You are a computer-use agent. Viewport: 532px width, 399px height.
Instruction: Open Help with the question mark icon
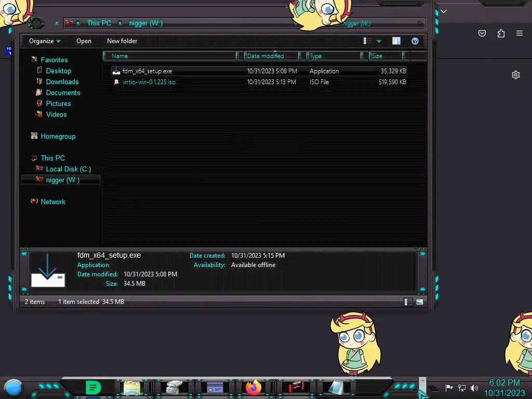point(415,41)
